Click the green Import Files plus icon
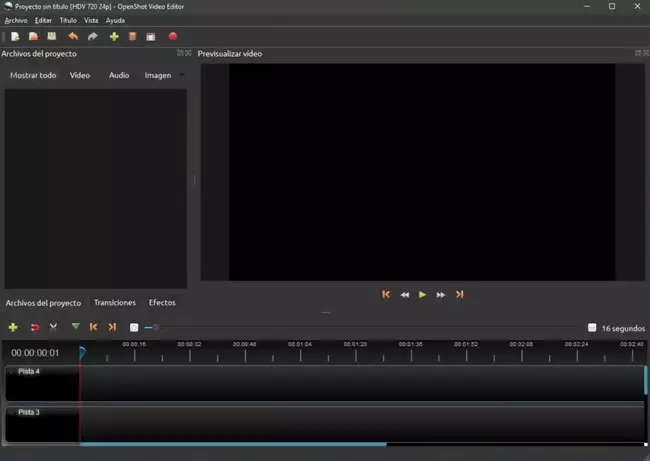The width and height of the screenshot is (650, 461). click(x=114, y=36)
